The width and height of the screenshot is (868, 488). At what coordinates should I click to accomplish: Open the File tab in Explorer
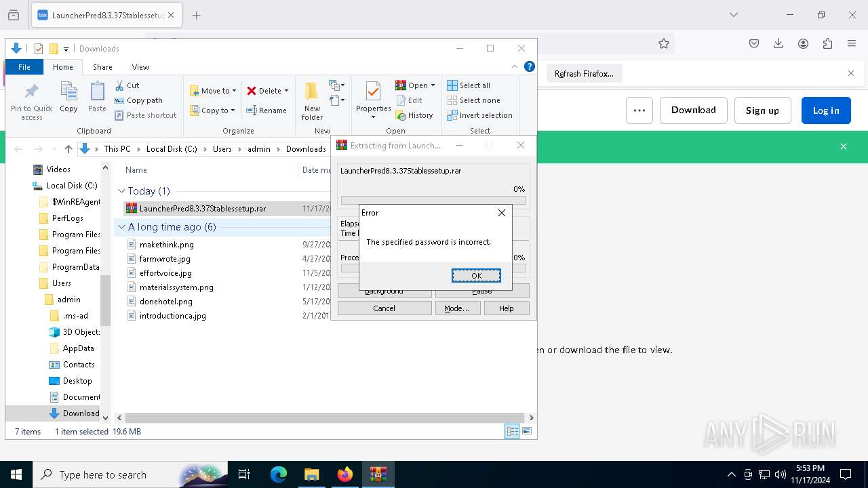tap(24, 67)
